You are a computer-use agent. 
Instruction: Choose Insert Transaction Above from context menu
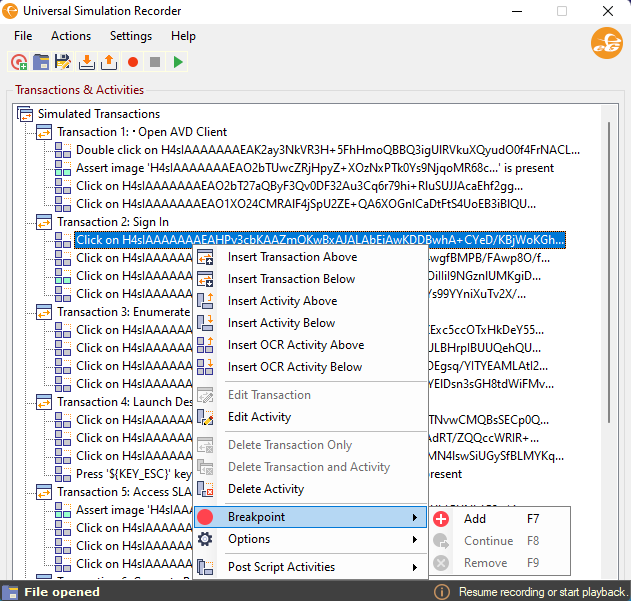(x=292, y=257)
